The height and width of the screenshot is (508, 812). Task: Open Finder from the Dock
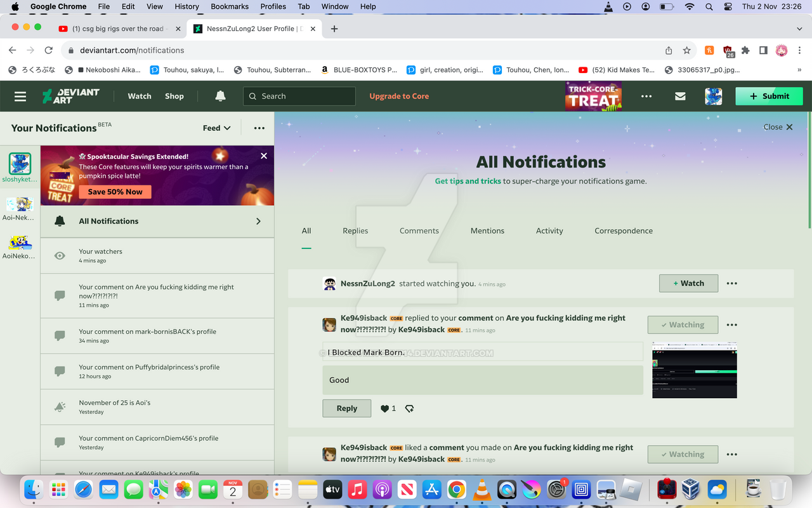pos(33,490)
